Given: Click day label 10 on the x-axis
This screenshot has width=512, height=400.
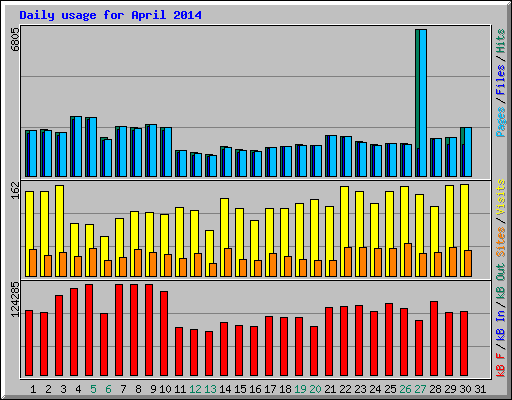Looking at the screenshot, I should click(165, 389).
